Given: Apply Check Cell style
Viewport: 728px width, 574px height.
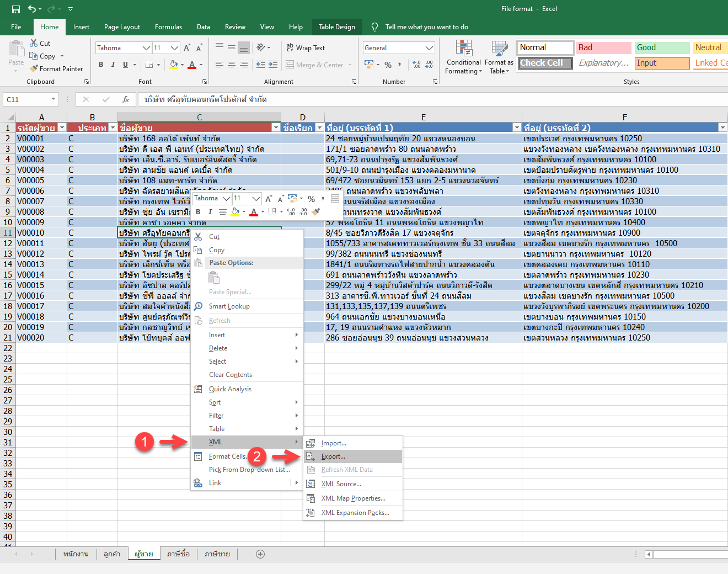Looking at the screenshot, I should [545, 63].
